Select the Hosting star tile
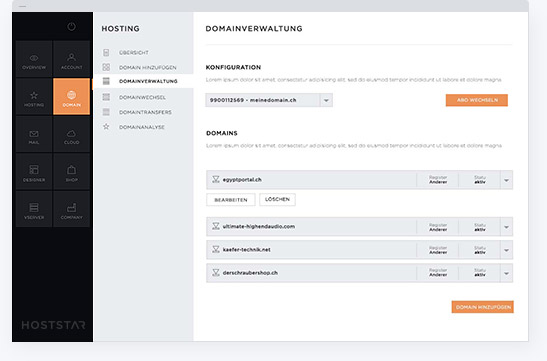Image resolution: width=547 pixels, height=361 pixels. (x=34, y=96)
